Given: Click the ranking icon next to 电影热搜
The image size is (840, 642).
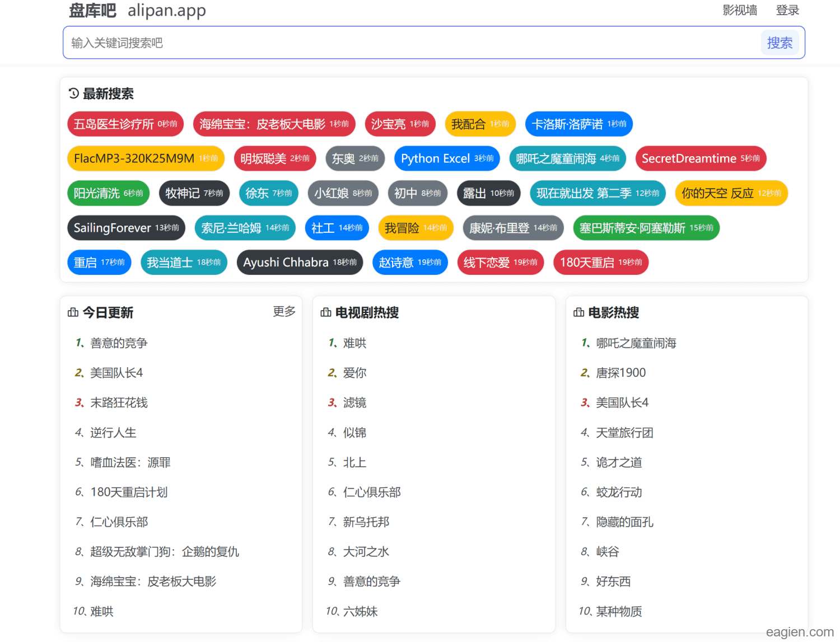Looking at the screenshot, I should (x=578, y=312).
